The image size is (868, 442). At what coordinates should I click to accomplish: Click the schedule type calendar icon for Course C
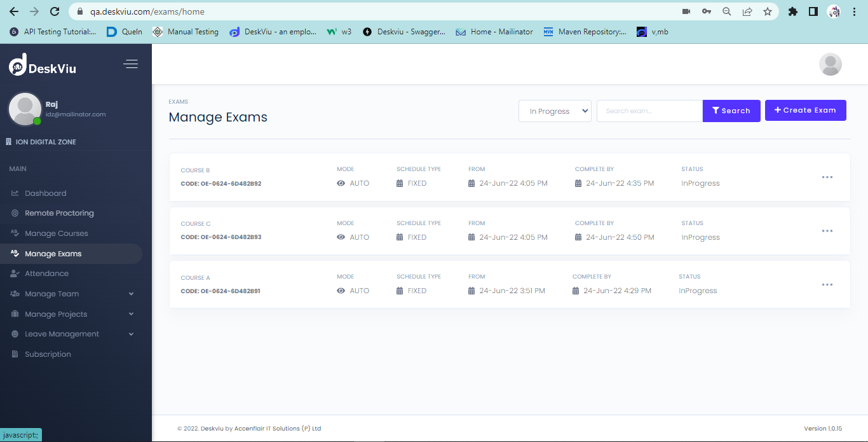click(x=400, y=237)
